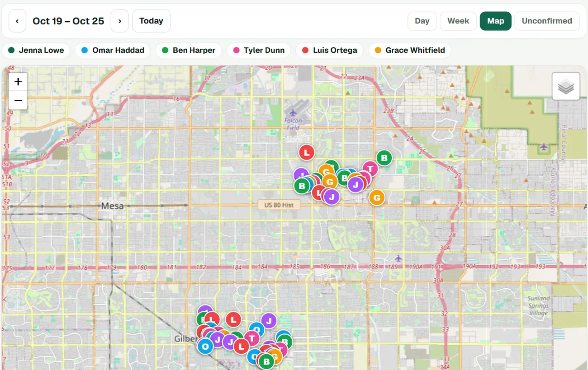Switch to the Week view
Viewport: 588px width, 370px height.
coord(458,21)
